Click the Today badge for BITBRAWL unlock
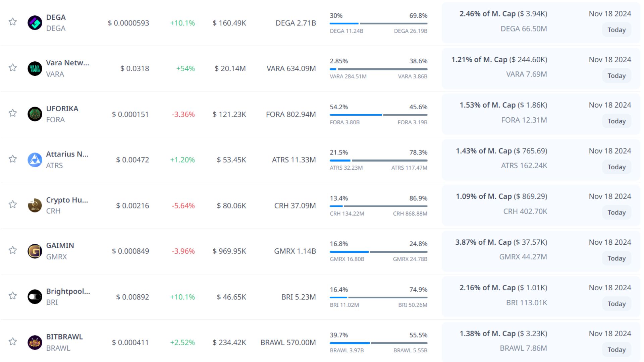 (x=616, y=350)
